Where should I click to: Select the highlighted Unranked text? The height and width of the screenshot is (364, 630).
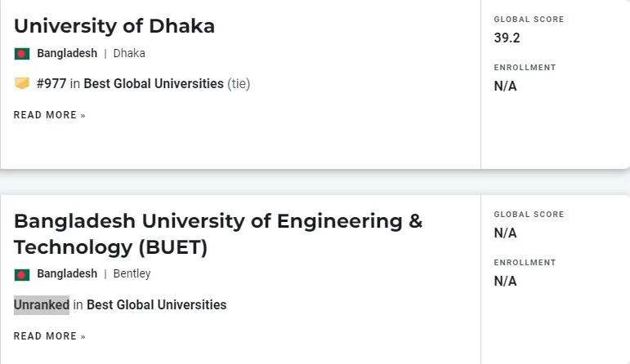(x=42, y=305)
